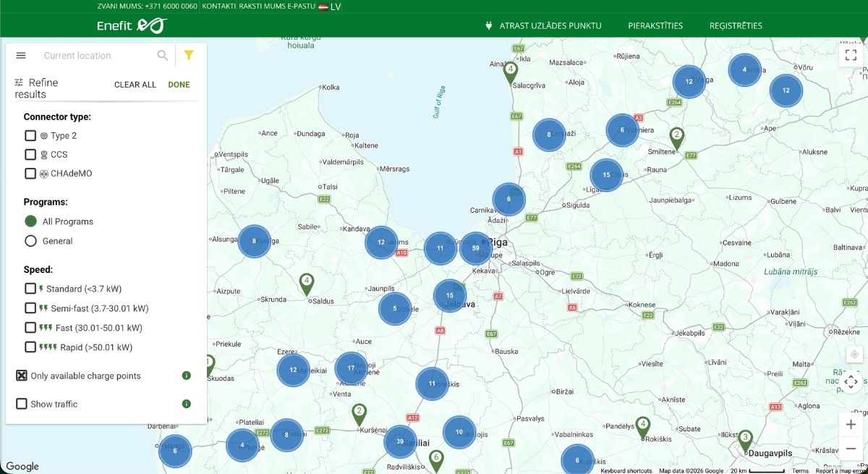
Task: Open ATRAST UZLĀDES PUNKTU menu item
Action: coord(543,26)
